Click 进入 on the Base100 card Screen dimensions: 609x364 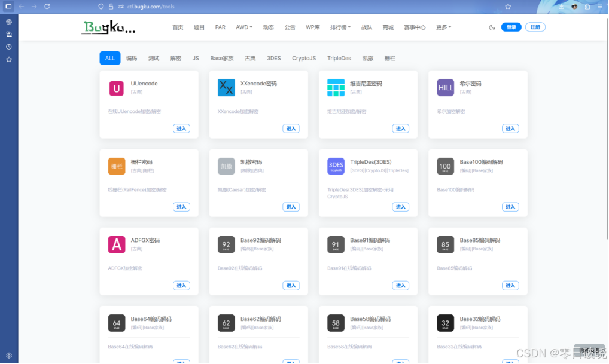pyautogui.click(x=510, y=207)
